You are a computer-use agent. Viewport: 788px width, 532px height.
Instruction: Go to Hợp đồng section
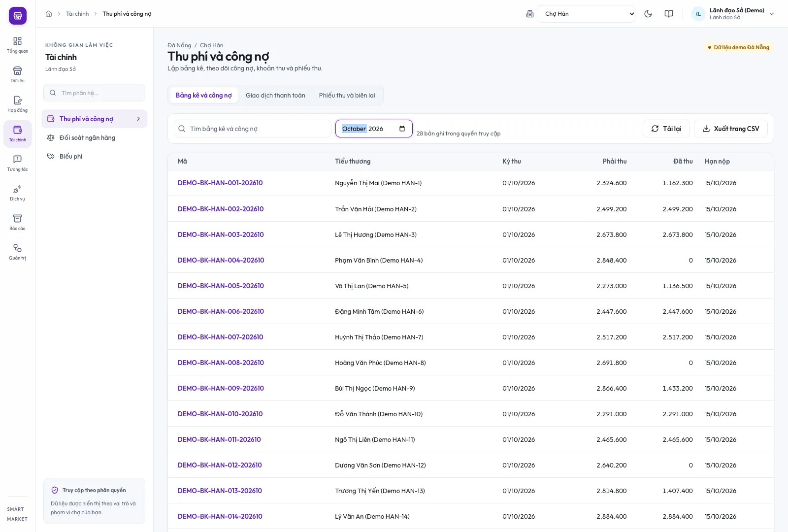[x=18, y=104]
